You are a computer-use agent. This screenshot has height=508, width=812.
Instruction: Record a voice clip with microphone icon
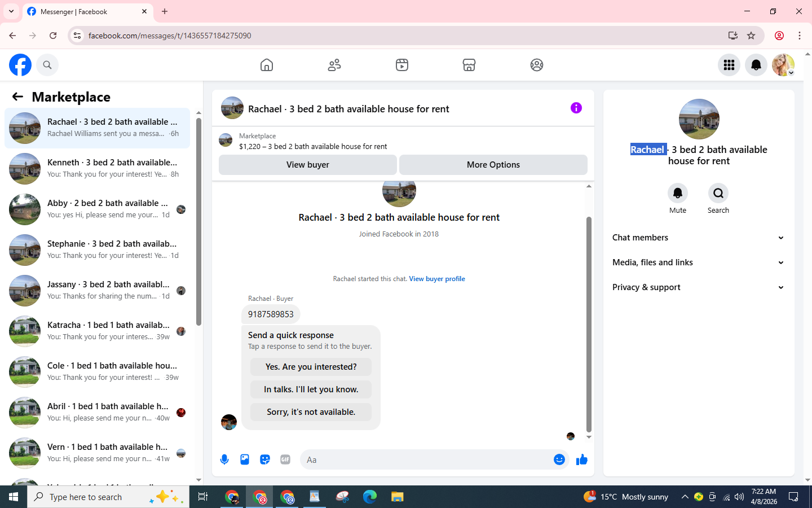click(x=224, y=459)
